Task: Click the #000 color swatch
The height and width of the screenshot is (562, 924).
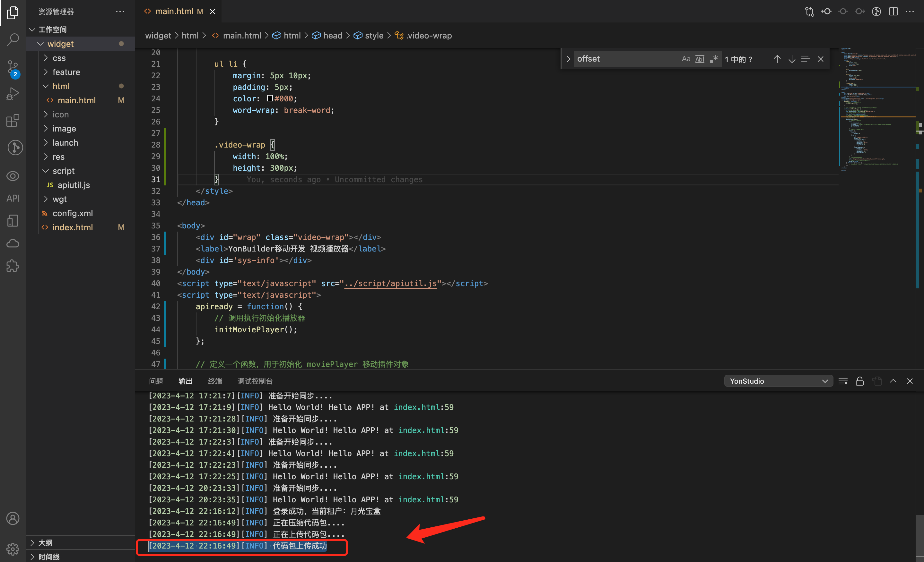Action: (270, 98)
